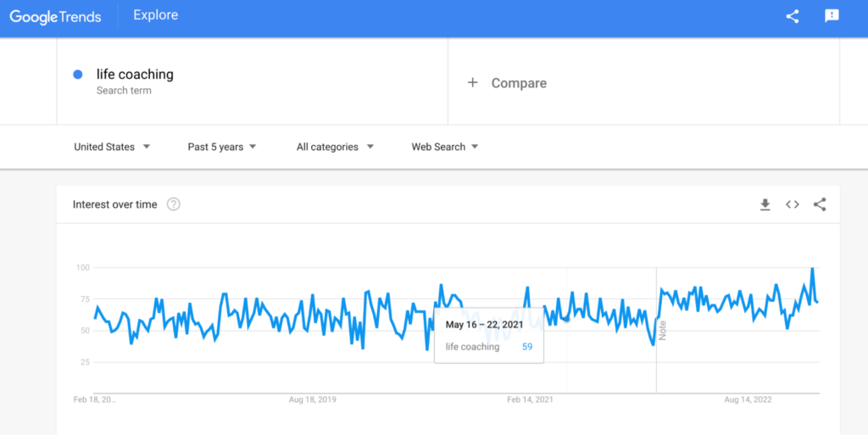The width and height of the screenshot is (868, 435).
Task: Open the All categories dropdown
Action: (x=335, y=147)
